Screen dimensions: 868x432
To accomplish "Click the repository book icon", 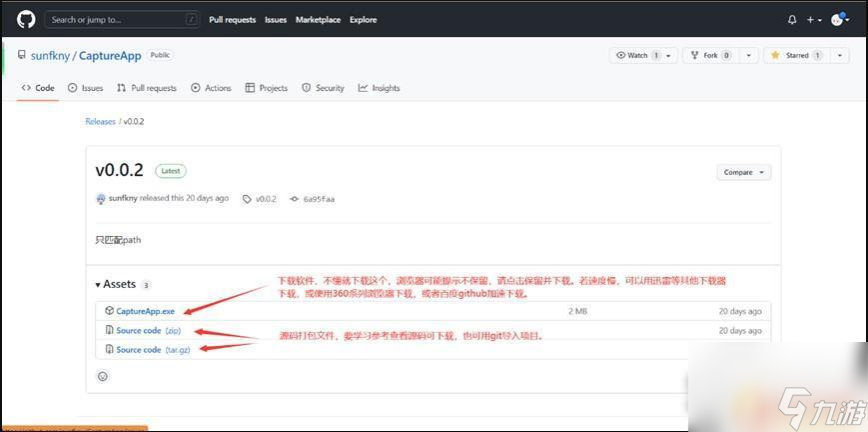I will click(22, 55).
